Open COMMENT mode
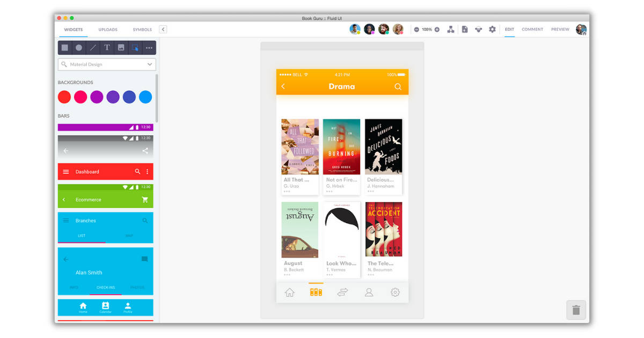 pyautogui.click(x=532, y=30)
